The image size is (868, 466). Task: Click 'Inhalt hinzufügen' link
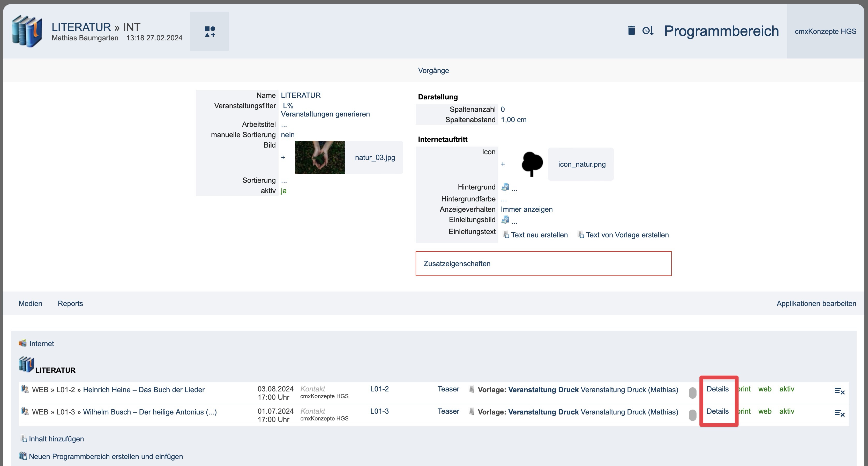(56, 439)
